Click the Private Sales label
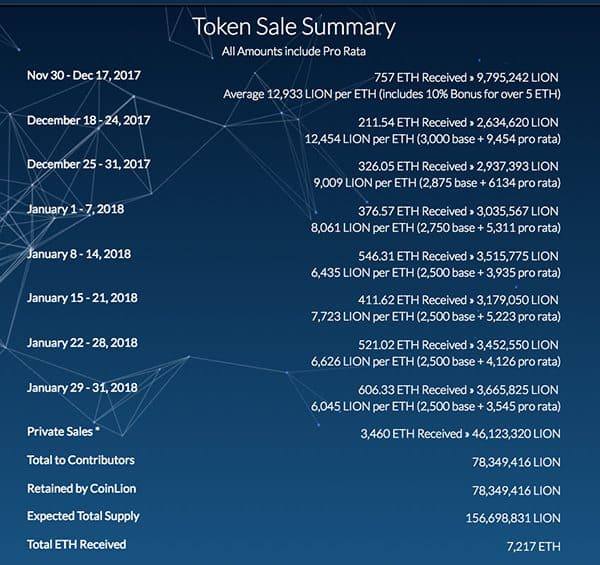 tap(64, 432)
